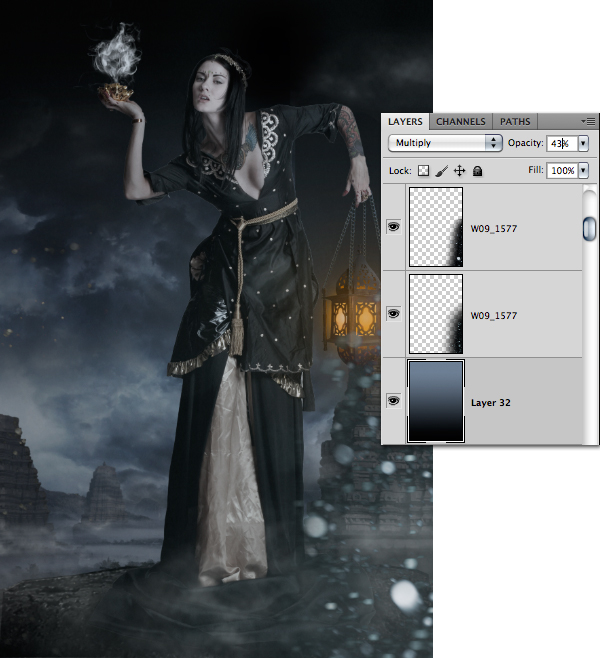
Task: Select the top W09_1577 layer thumbnail
Action: click(x=436, y=227)
